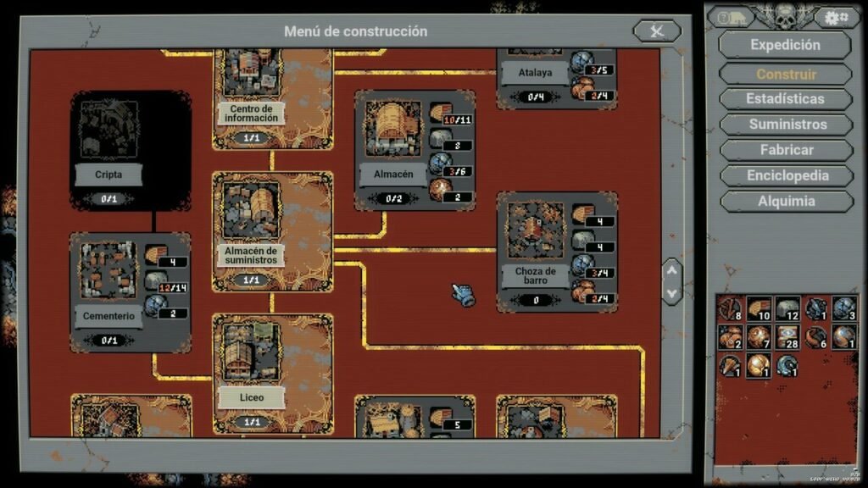868x488 pixels.
Task: Open the Alquimia menu
Action: click(x=785, y=202)
